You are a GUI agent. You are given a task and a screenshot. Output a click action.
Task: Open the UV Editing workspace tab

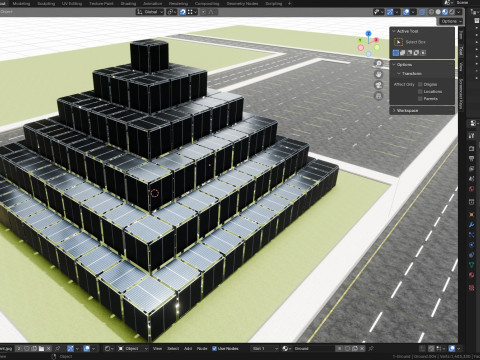point(72,4)
